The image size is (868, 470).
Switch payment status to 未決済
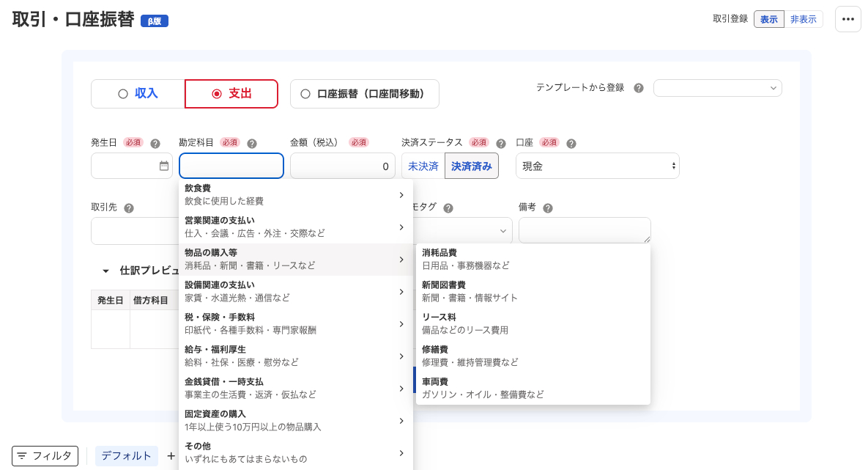(x=423, y=166)
